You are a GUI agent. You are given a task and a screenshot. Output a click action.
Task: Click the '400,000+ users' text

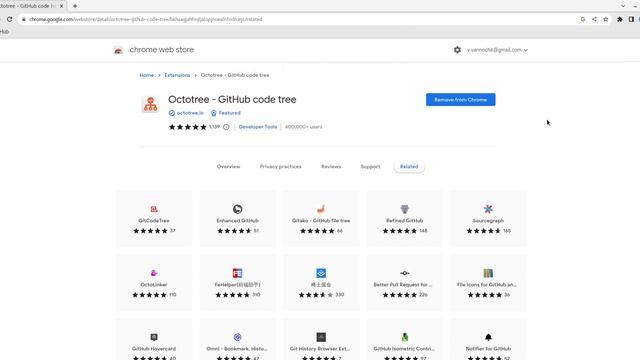coord(303,127)
